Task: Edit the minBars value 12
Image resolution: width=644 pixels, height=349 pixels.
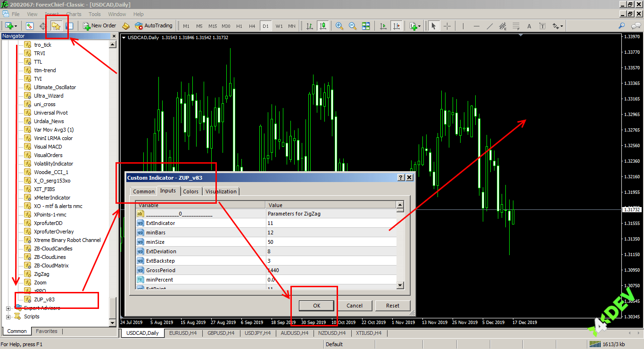Action: click(x=330, y=233)
